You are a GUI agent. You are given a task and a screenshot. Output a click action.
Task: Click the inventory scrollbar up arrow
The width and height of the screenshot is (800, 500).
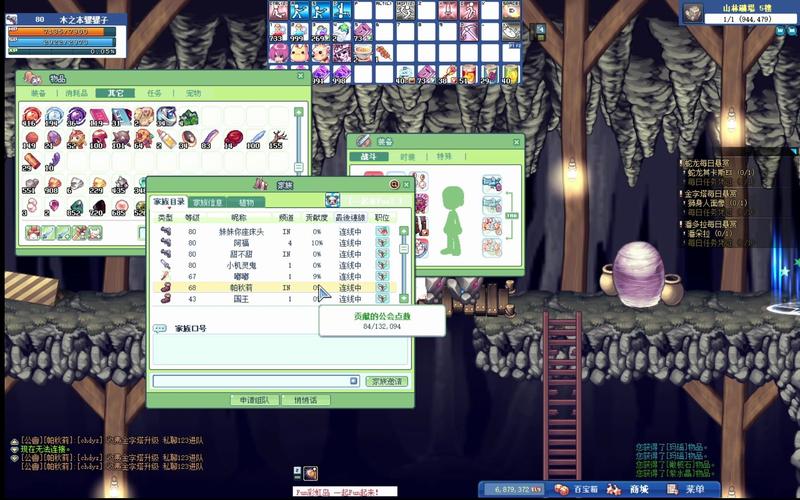coord(299,112)
